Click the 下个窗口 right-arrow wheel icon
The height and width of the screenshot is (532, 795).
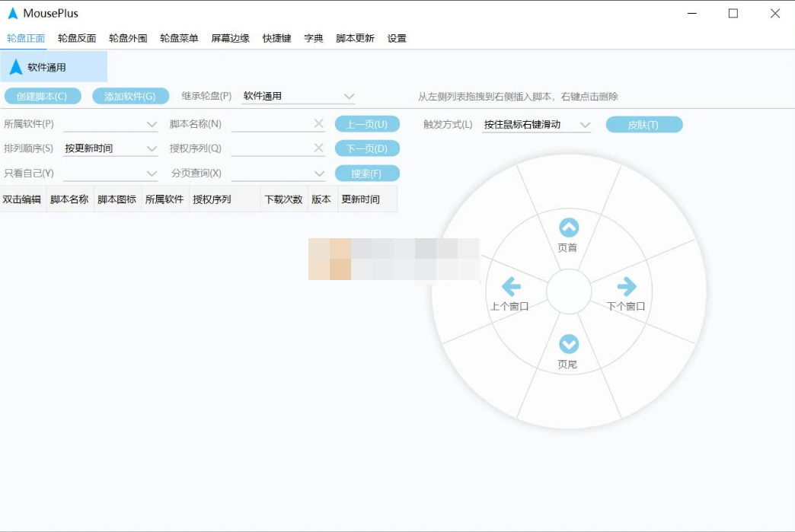[x=627, y=285]
